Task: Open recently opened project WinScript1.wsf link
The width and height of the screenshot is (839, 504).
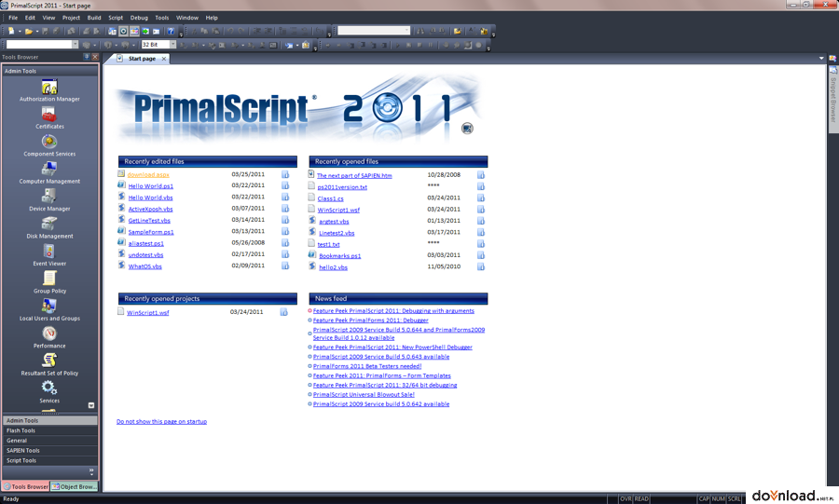Action: tap(147, 313)
